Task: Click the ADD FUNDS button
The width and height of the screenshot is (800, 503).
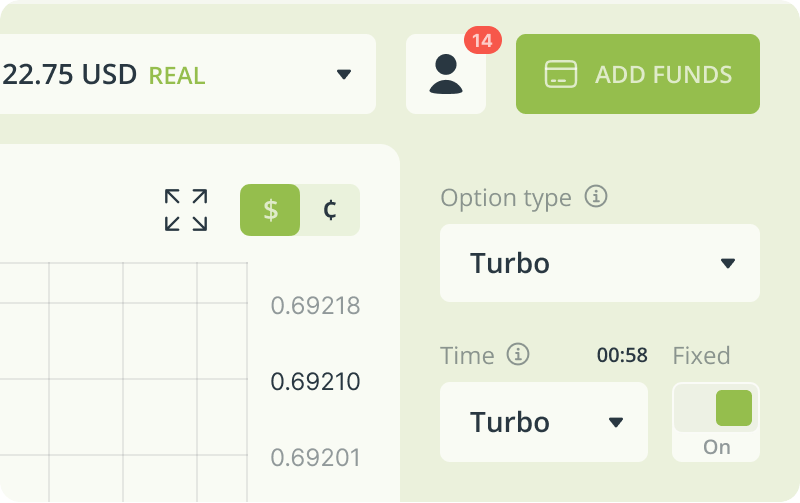Action: (638, 74)
